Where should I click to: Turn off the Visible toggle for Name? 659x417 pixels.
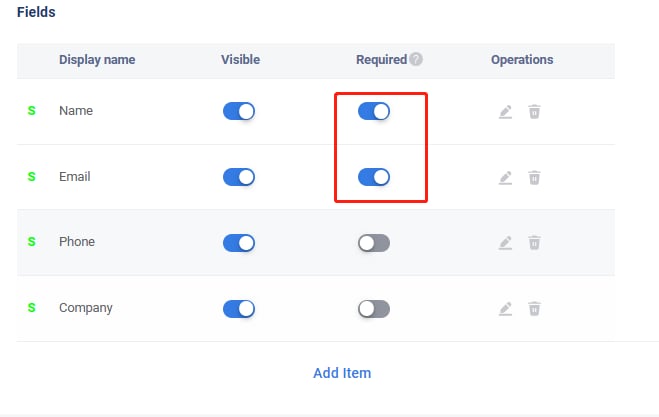(x=239, y=112)
